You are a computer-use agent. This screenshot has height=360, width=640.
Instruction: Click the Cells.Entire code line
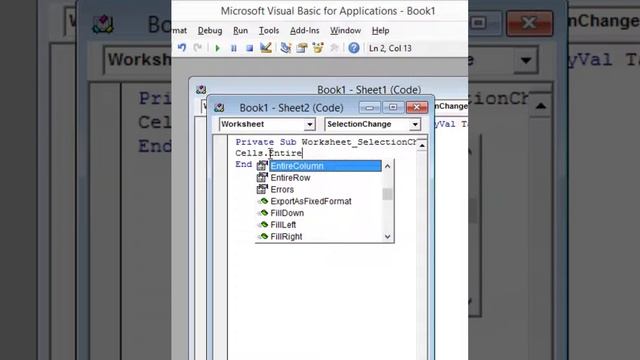click(269, 153)
